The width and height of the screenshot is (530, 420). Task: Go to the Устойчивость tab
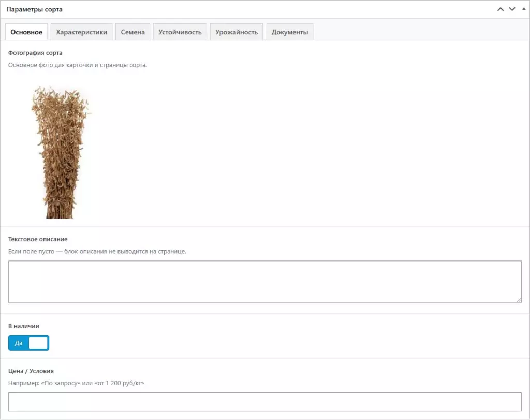[180, 32]
